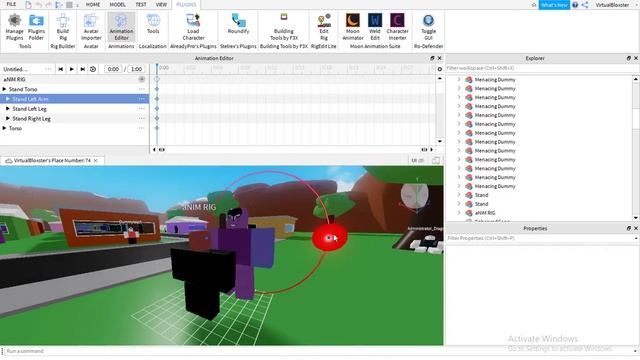This screenshot has width=640, height=360.
Task: Click the Filter Properties search field
Action: click(539, 238)
